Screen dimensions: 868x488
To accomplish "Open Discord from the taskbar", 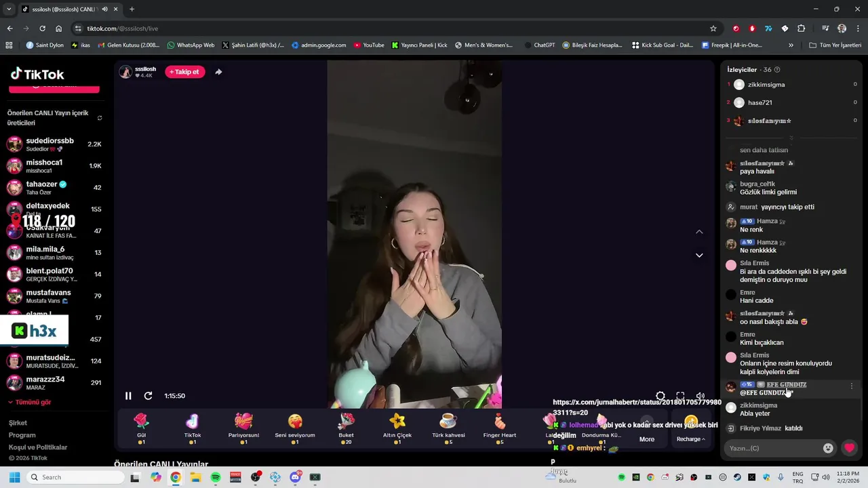I will pos(295,477).
